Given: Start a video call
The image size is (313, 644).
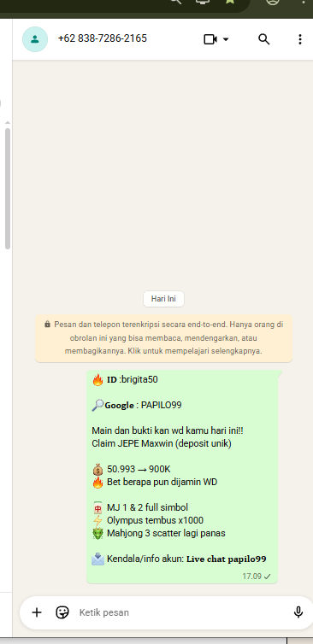Looking at the screenshot, I should click(210, 39).
